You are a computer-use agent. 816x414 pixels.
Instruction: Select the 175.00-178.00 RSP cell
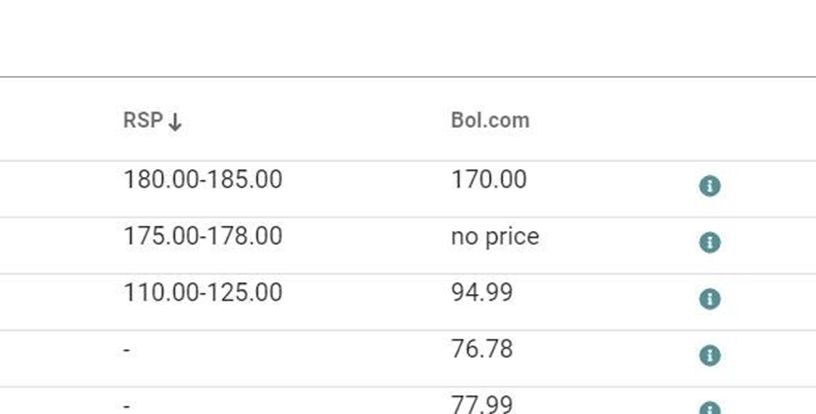(203, 237)
